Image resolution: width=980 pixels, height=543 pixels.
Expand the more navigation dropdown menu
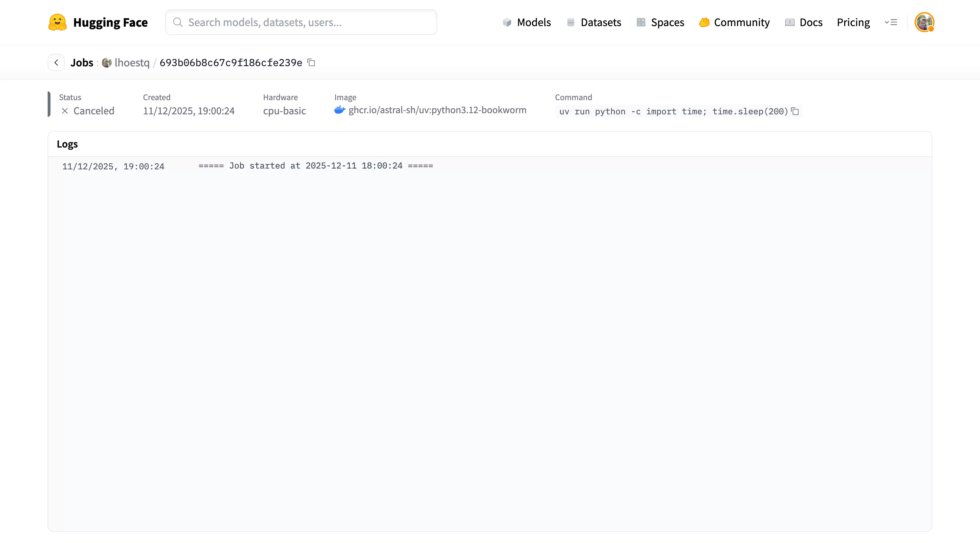891,22
